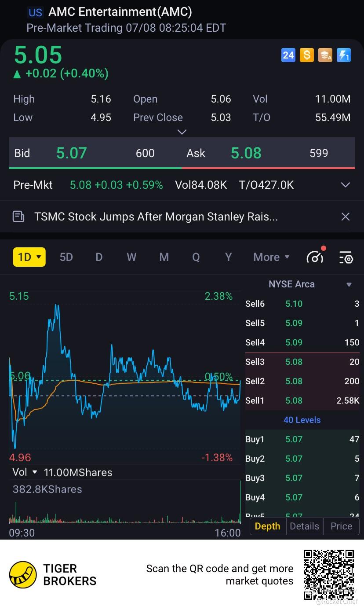This screenshot has width=364, height=610.
Task: Tap the Buy2 order book row
Action: [x=302, y=459]
